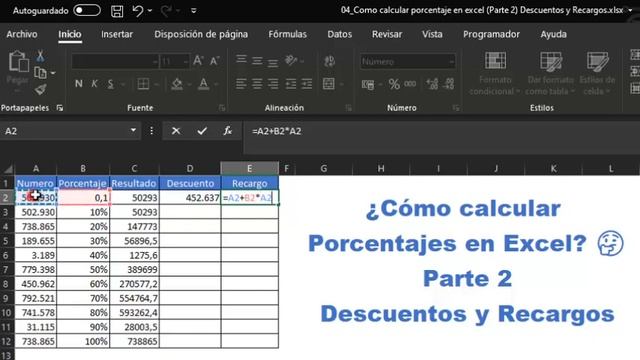Open the Quick Access Toolbar customize dropdown

click(193, 11)
